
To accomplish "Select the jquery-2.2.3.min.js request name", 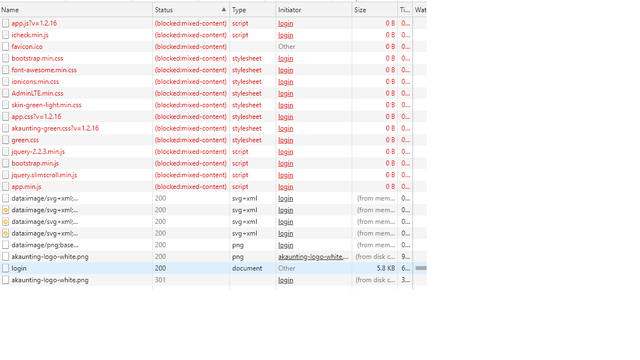I will (x=38, y=151).
